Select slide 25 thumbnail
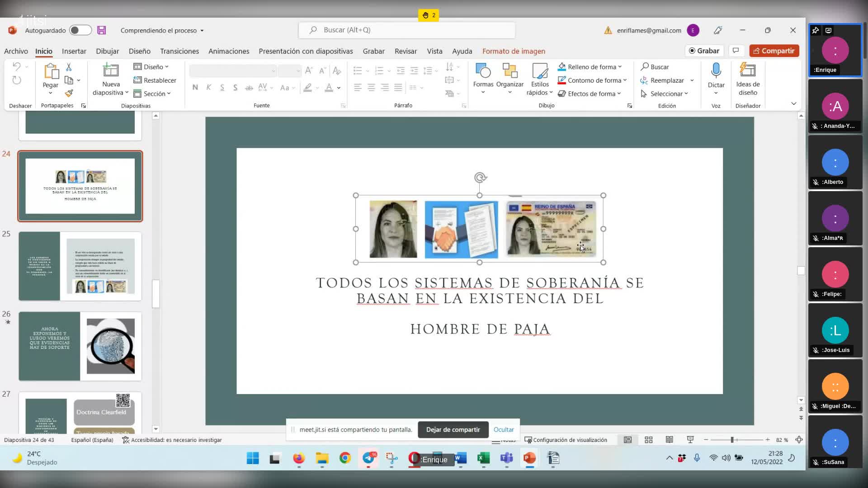868x488 pixels. [80, 266]
